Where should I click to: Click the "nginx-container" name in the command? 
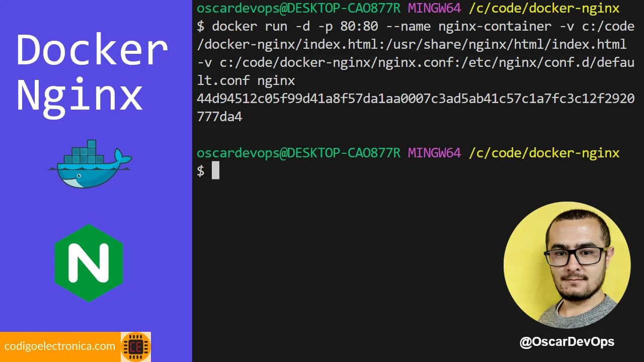pyautogui.click(x=495, y=26)
